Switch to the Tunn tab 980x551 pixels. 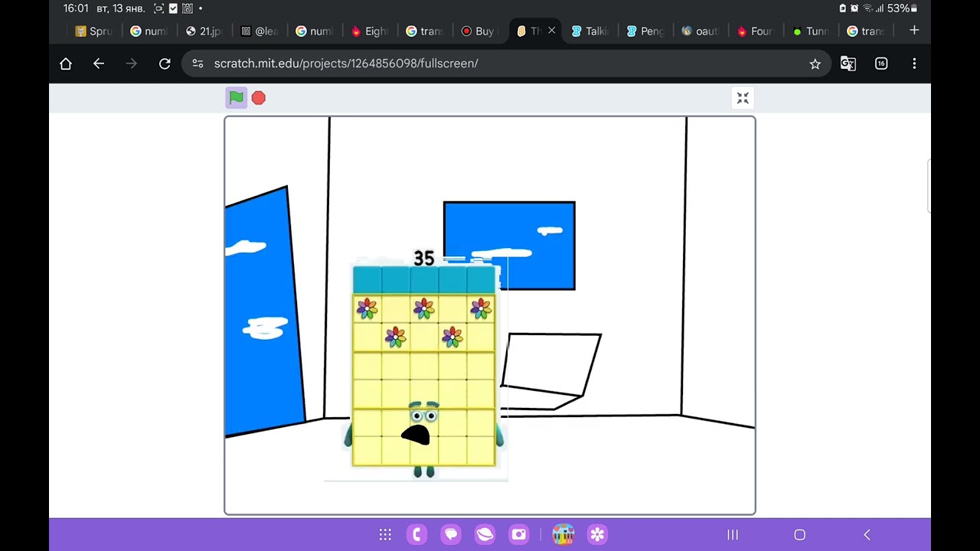(811, 31)
